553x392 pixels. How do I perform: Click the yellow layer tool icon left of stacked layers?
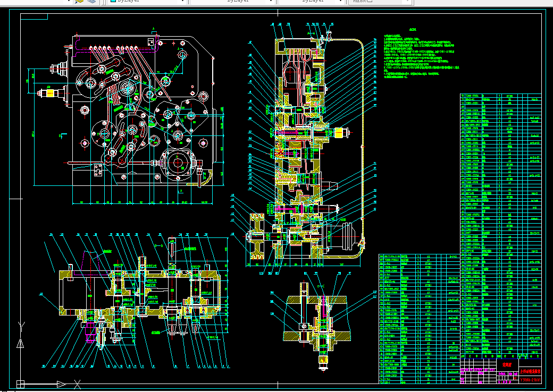coord(79,1)
